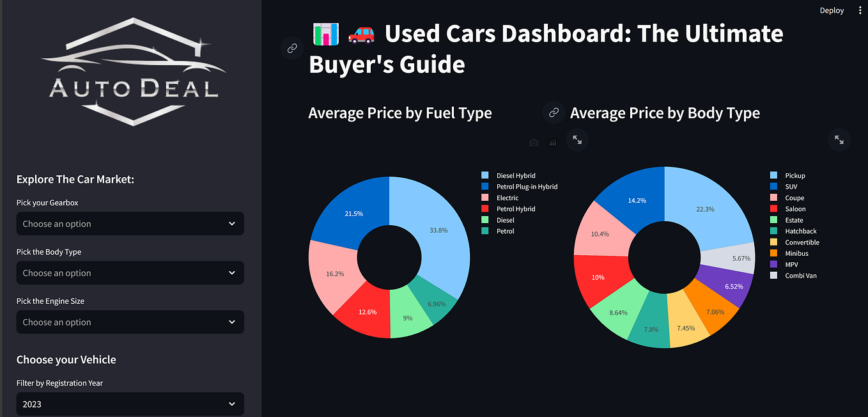This screenshot has height=417, width=868.
Task: Open the Pick your Gearbox dropdown
Action: (130, 223)
